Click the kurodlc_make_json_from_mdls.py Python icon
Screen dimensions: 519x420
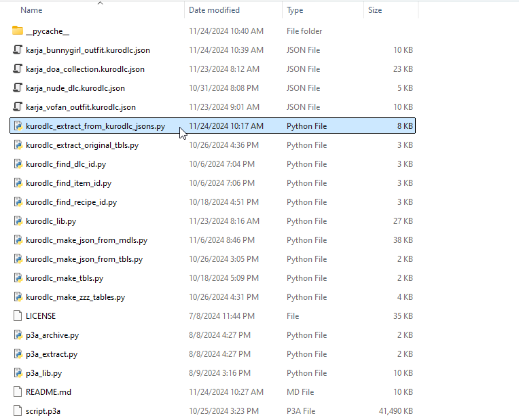click(x=18, y=240)
